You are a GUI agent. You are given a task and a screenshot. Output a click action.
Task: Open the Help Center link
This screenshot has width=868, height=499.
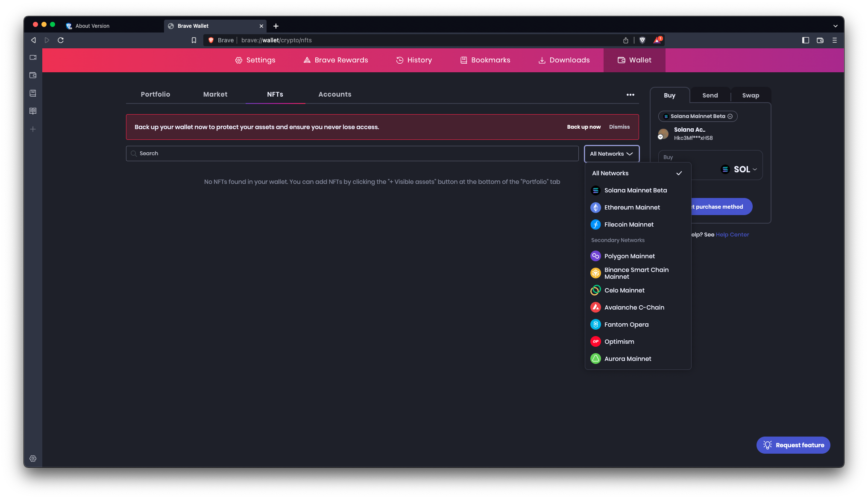[x=732, y=234]
